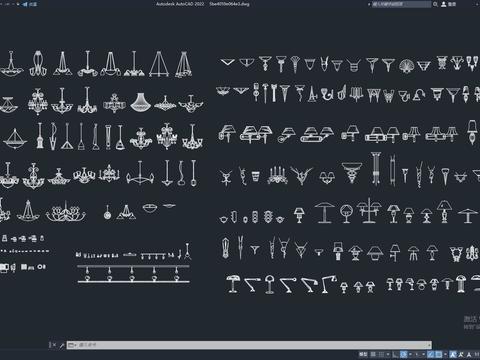
Task: Expand command history arrow at command line end
Action: pos(430,345)
